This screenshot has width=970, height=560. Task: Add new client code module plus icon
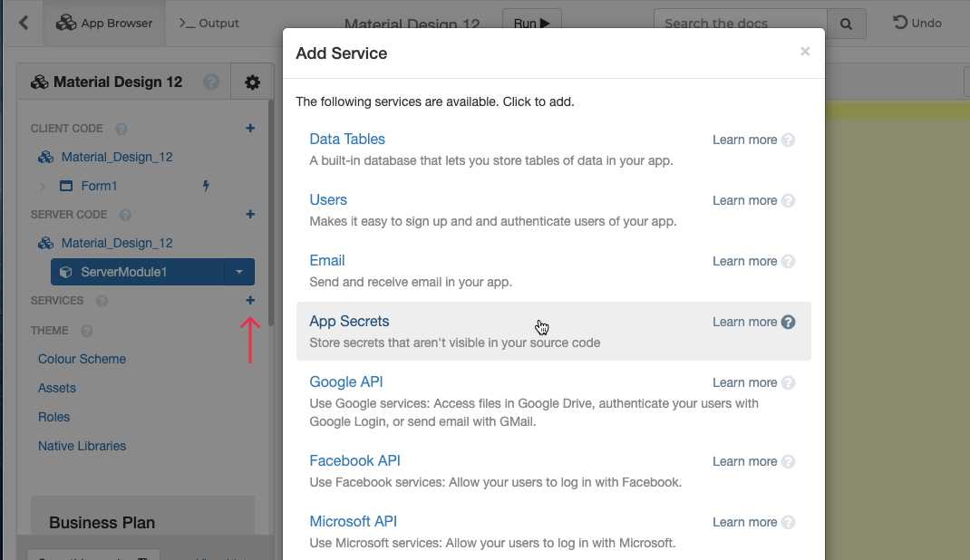tap(250, 129)
